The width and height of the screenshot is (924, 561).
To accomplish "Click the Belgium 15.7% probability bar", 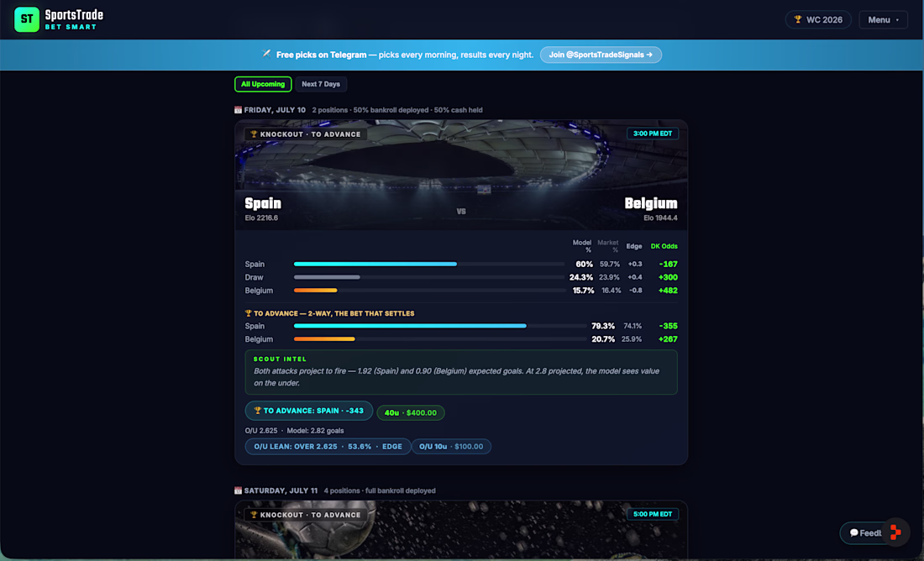I will 429,291.
